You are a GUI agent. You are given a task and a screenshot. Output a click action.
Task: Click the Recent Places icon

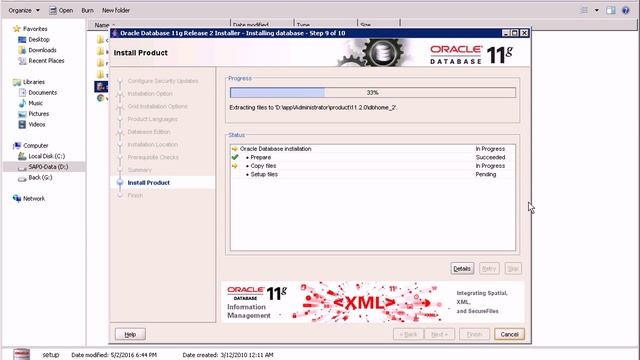pyautogui.click(x=22, y=60)
